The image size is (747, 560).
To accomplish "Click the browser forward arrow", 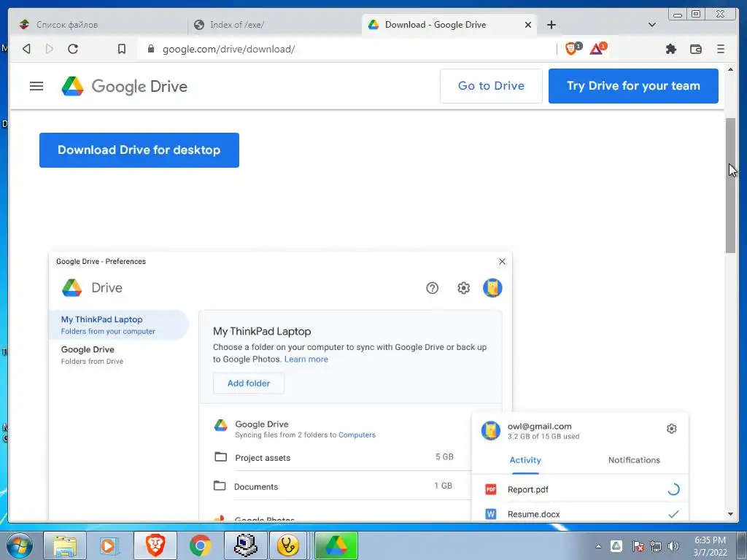I will [50, 49].
